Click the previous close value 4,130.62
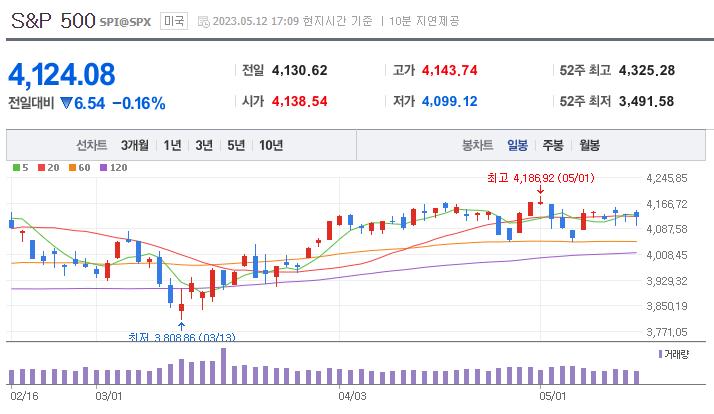This screenshot has height=414, width=714. pos(299,71)
